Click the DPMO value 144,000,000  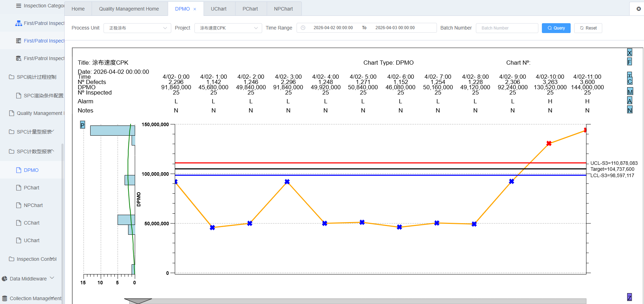tap(587, 87)
